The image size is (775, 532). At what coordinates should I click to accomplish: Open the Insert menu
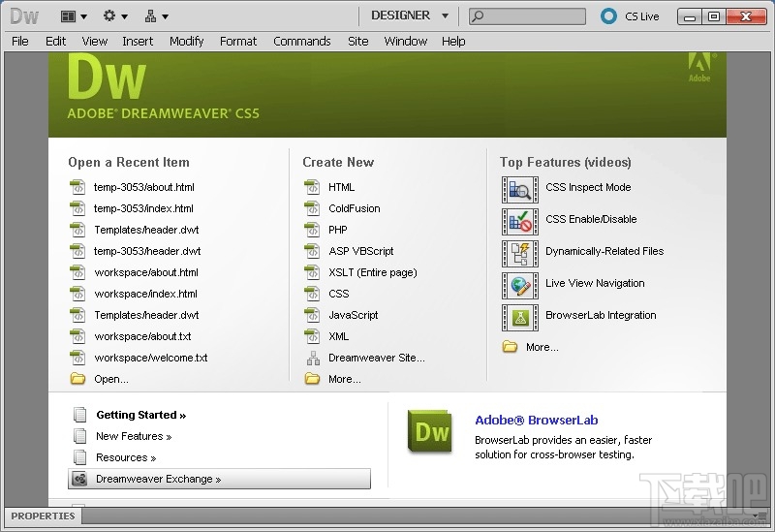tap(138, 41)
